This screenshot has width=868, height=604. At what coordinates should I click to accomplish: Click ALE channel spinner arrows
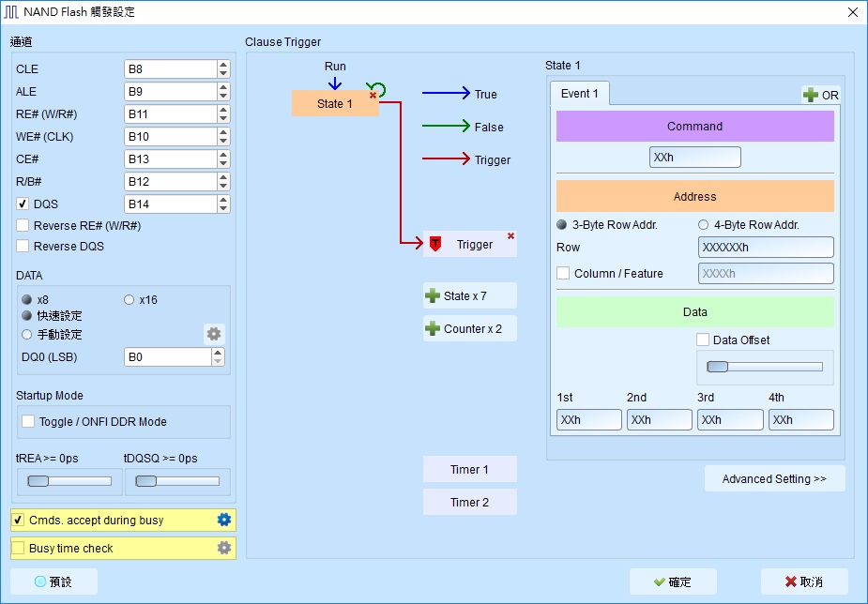click(223, 91)
